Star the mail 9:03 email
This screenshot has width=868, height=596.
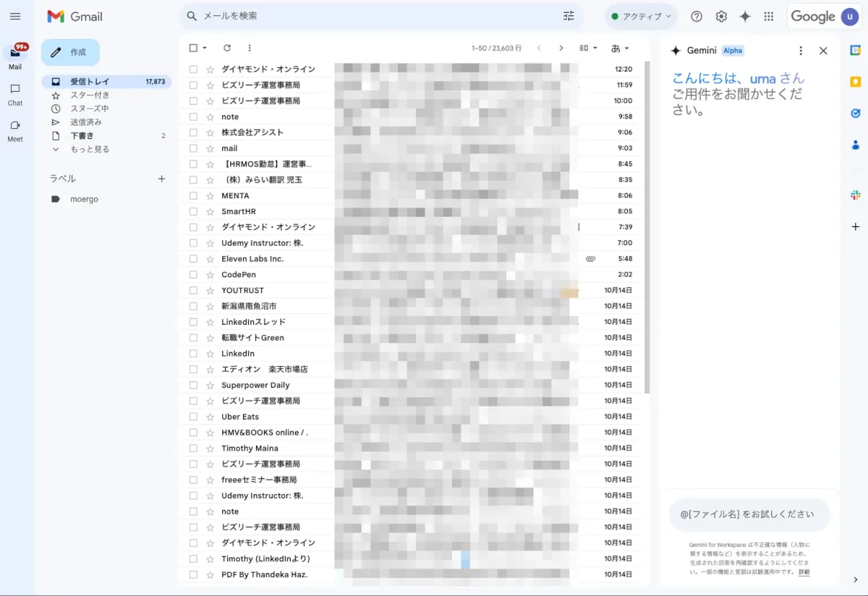click(x=210, y=148)
